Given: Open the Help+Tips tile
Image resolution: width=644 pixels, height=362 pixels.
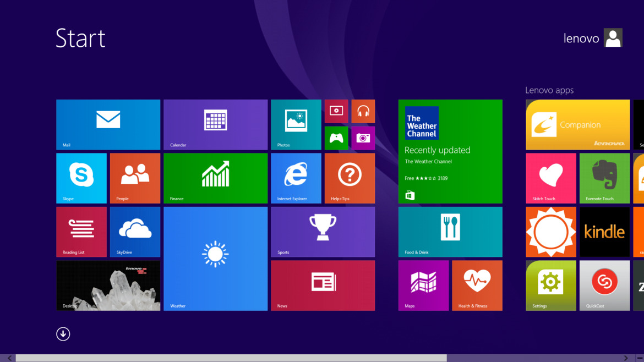Looking at the screenshot, I should (x=350, y=178).
